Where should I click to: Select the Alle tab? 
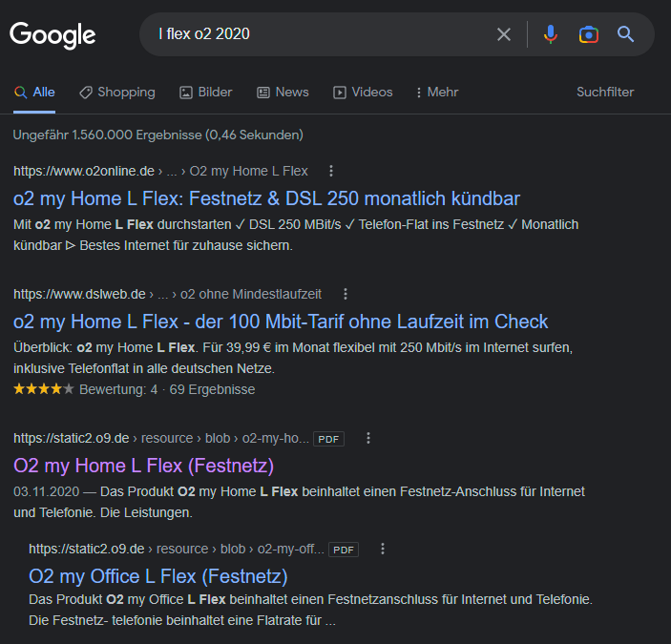[34, 93]
